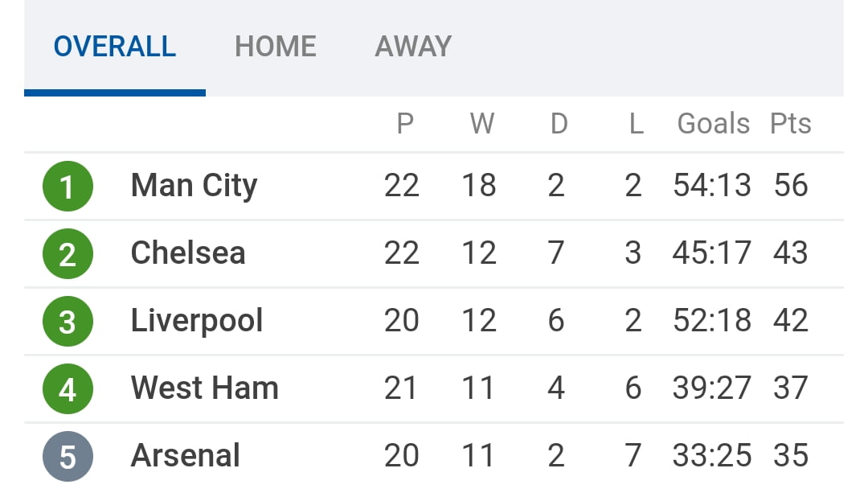Viewport: 868px width, 497px height.
Task: Click Man City's 56 points value
Action: pyautogui.click(x=791, y=186)
